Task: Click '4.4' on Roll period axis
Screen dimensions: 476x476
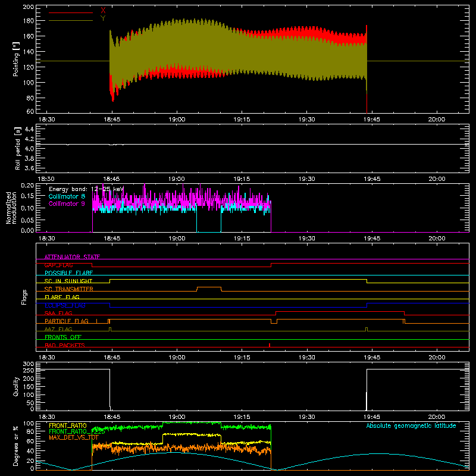Action: pos(29,129)
